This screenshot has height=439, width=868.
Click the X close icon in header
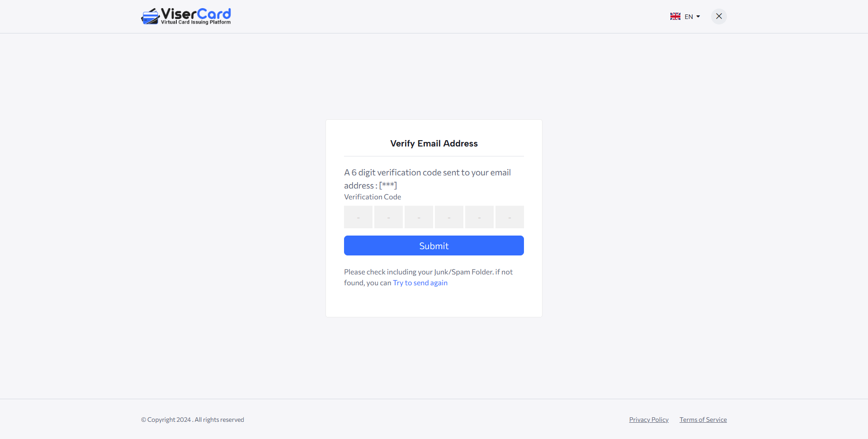(719, 16)
